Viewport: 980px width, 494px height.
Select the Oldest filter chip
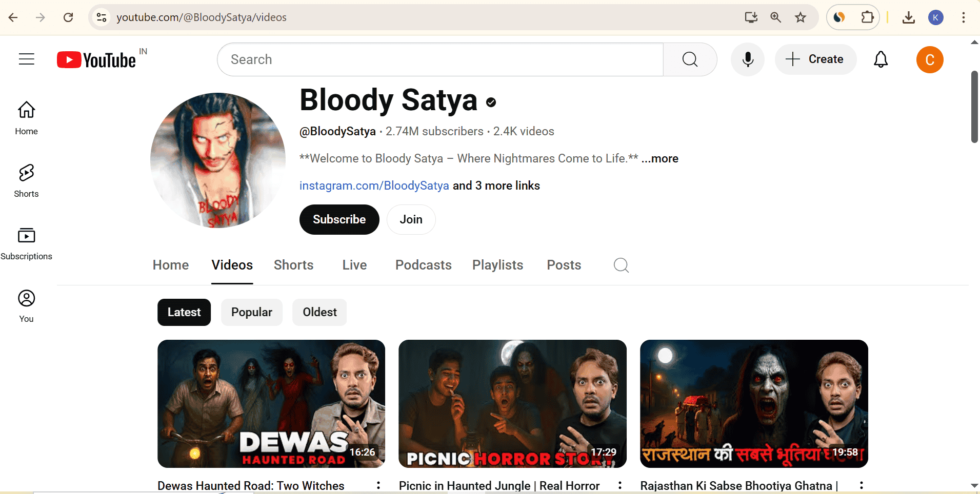(x=319, y=312)
